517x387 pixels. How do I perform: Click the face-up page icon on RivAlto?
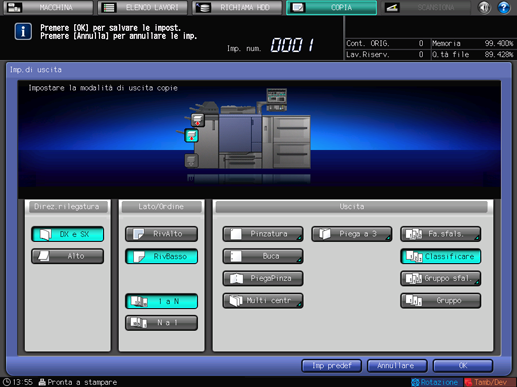[138, 234]
